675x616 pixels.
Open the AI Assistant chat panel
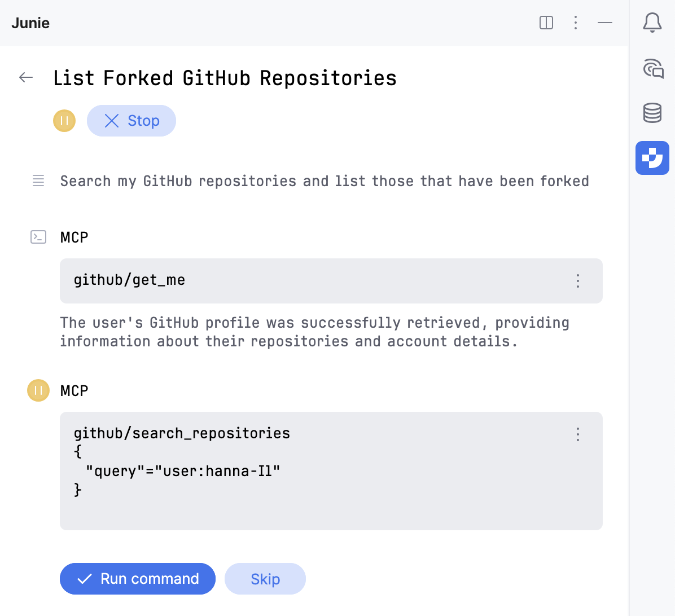tap(652, 69)
